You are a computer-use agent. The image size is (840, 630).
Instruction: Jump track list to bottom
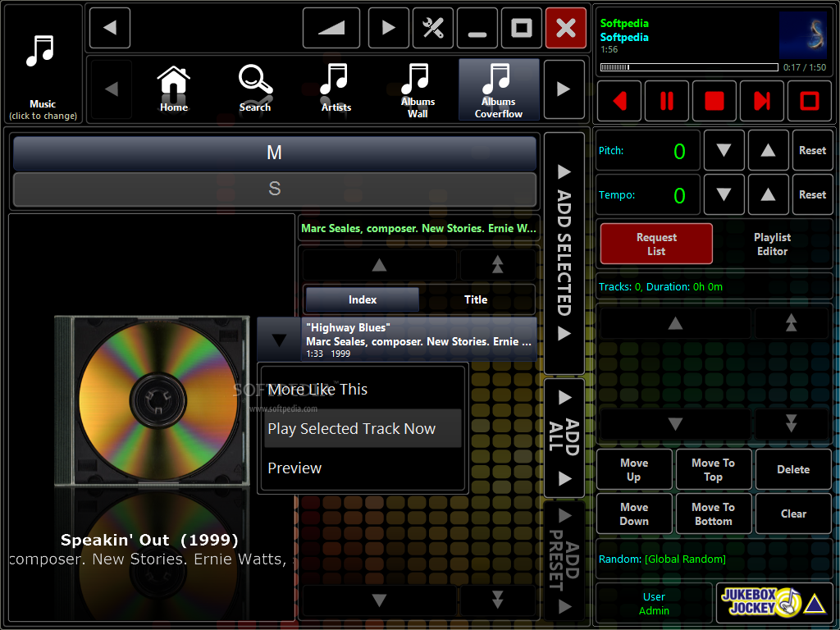click(498, 600)
